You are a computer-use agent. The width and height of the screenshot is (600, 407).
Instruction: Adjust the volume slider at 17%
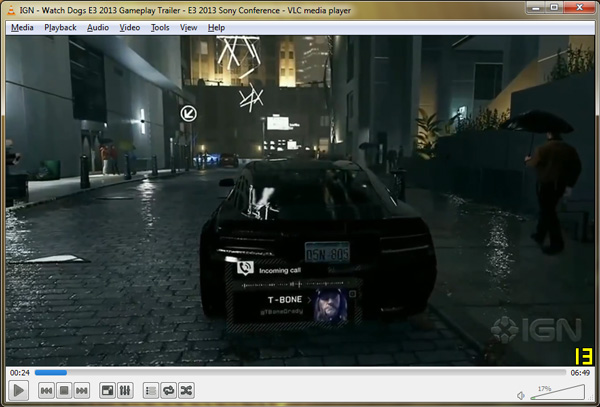coord(558,393)
